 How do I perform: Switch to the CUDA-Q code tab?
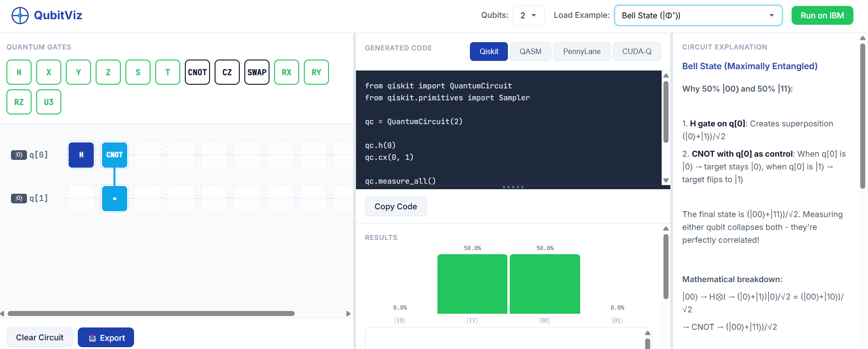[x=636, y=51]
